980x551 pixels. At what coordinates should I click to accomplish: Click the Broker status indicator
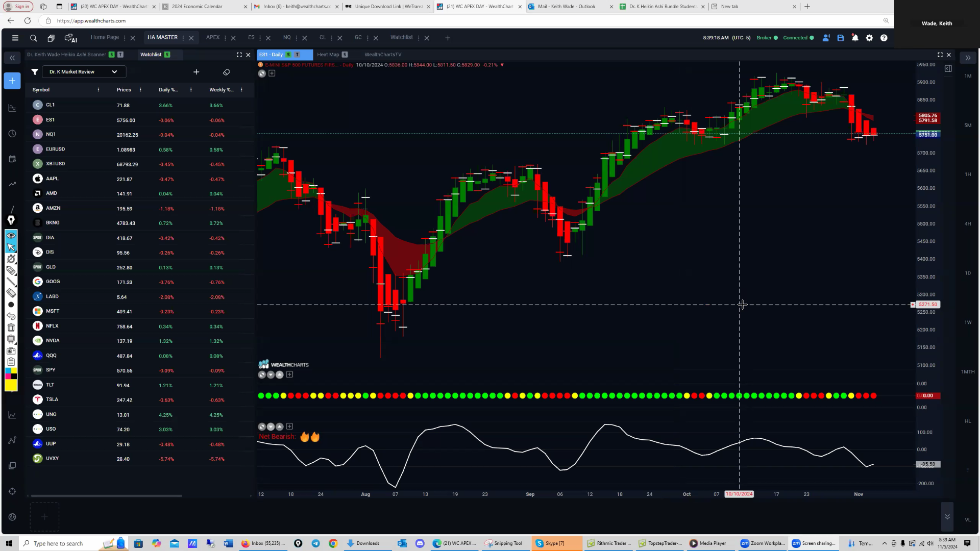[767, 38]
